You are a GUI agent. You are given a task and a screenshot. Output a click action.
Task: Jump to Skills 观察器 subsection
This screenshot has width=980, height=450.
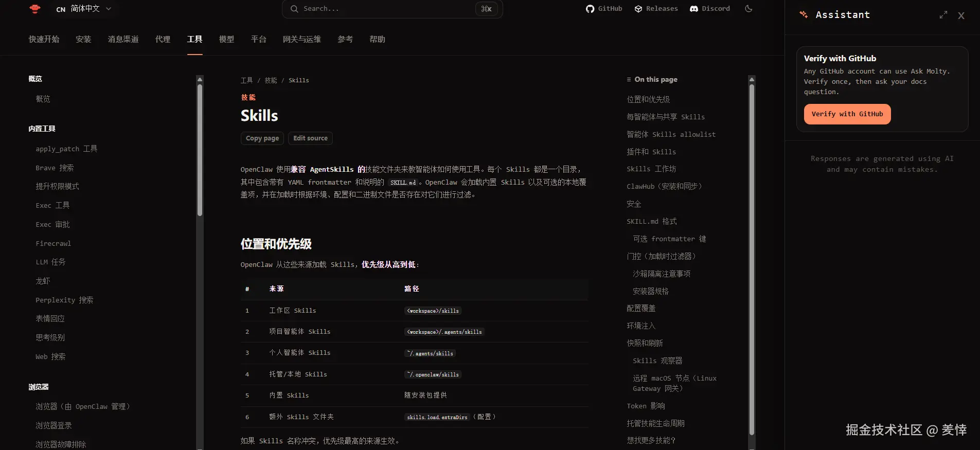tap(657, 361)
